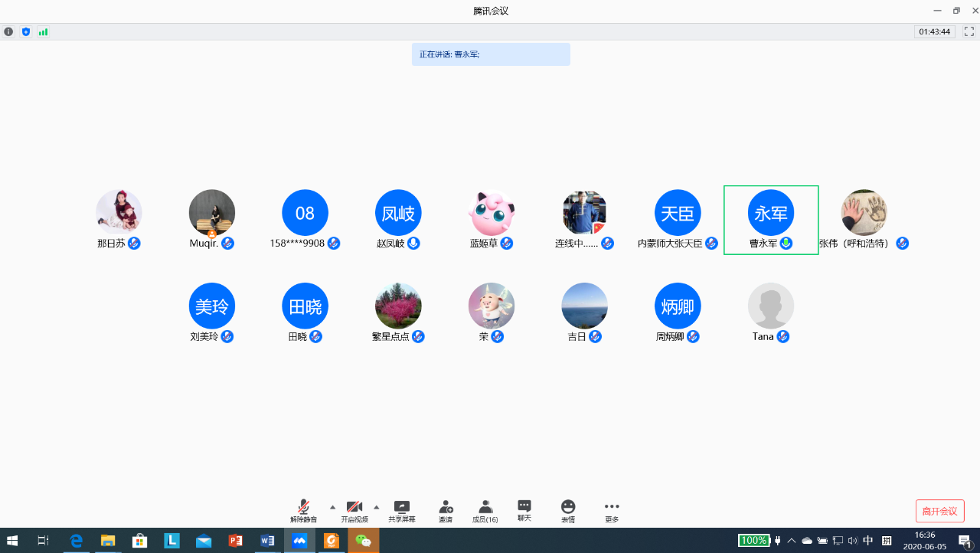Select speaking participant 曹永军 tile
Screen dimensions: 980x553
click(771, 220)
